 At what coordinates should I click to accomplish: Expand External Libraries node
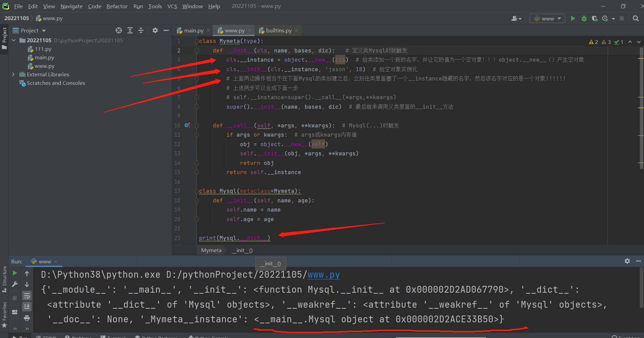tap(14, 74)
